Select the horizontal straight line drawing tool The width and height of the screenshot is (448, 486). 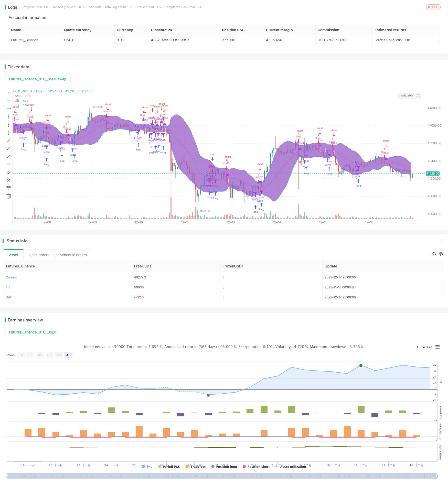click(x=9, y=93)
